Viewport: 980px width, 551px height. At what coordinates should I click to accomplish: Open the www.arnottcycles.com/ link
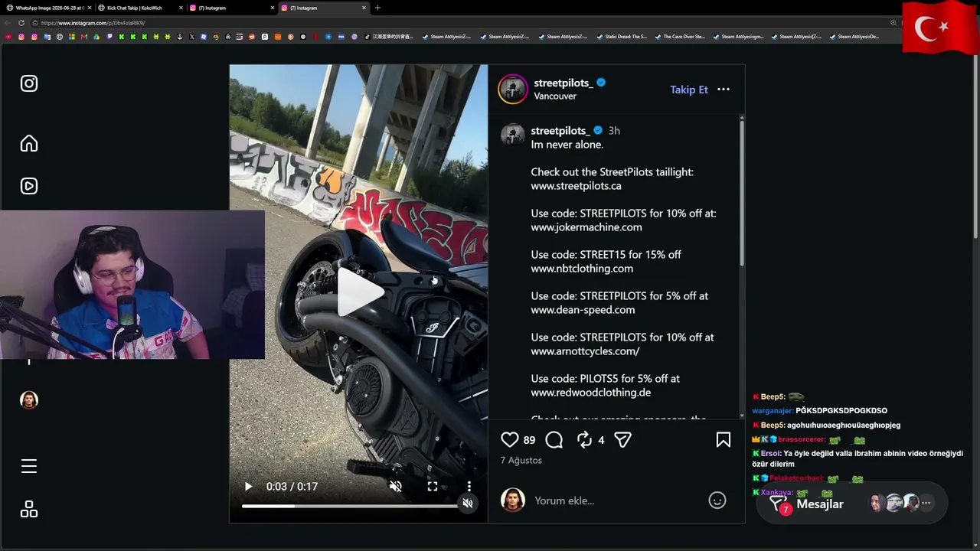(586, 351)
